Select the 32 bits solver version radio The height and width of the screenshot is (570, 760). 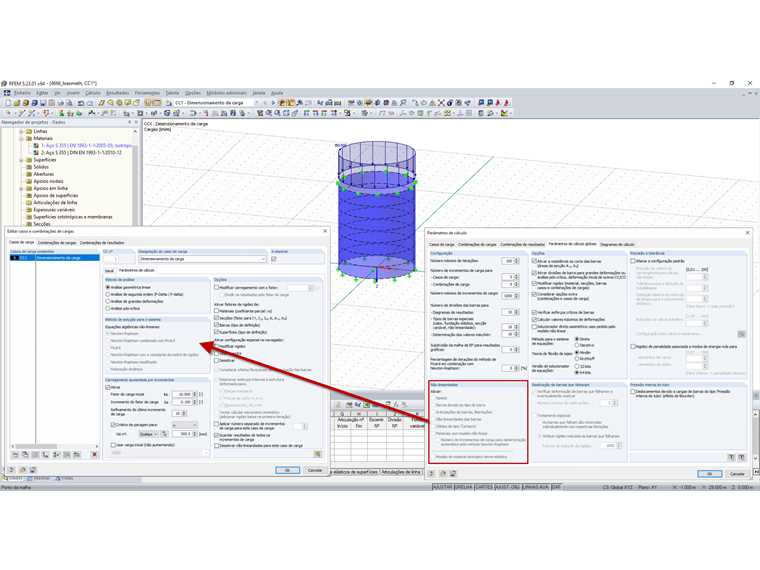(577, 366)
